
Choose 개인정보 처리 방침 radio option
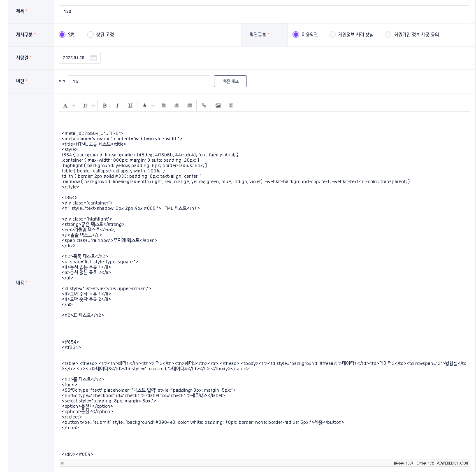click(332, 35)
